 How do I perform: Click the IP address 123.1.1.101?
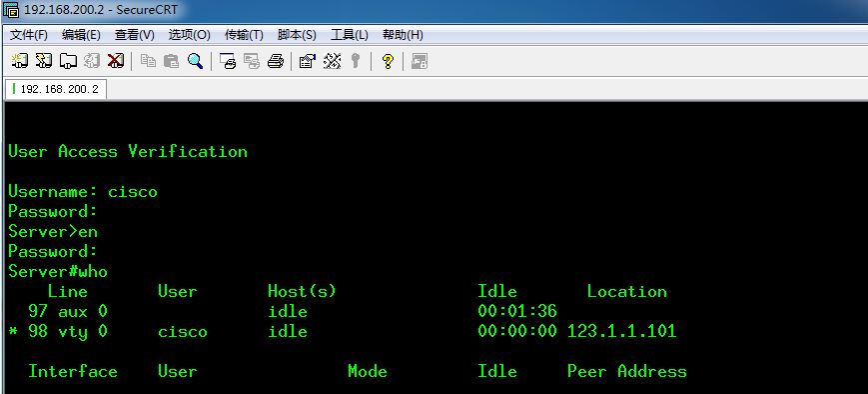point(621,331)
